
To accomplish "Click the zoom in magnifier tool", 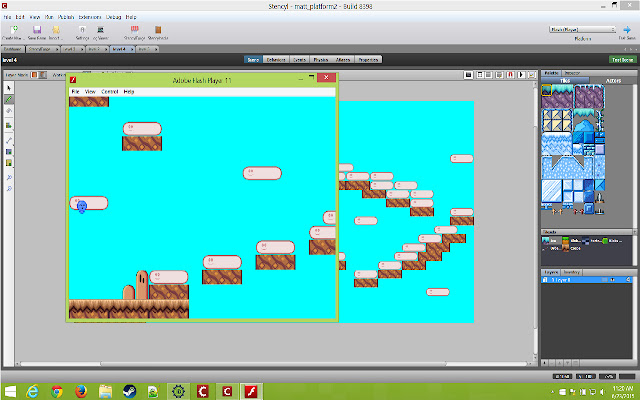I will pos(9,178).
